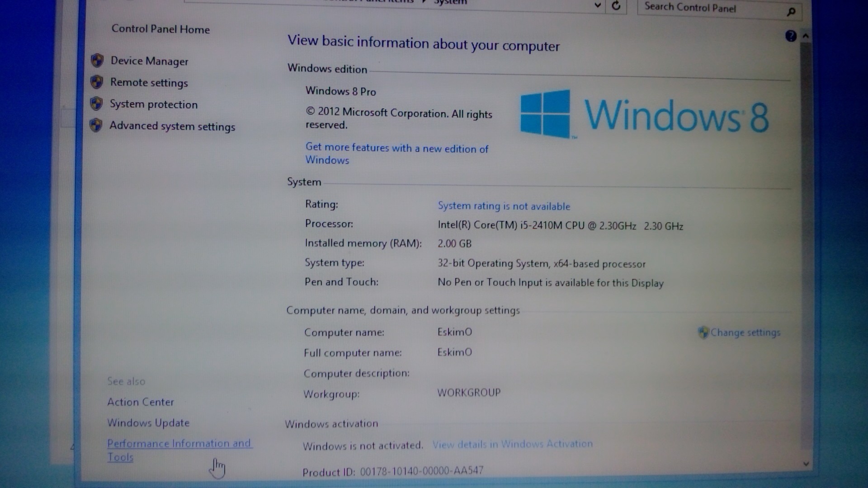868x488 pixels.
Task: Click the Search Control Panel text field
Action: pyautogui.click(x=705, y=9)
